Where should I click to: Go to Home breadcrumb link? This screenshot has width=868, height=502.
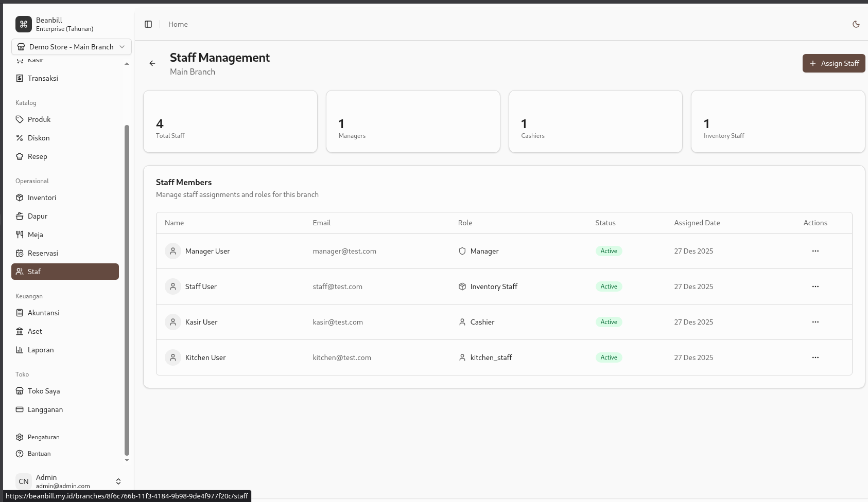click(178, 24)
